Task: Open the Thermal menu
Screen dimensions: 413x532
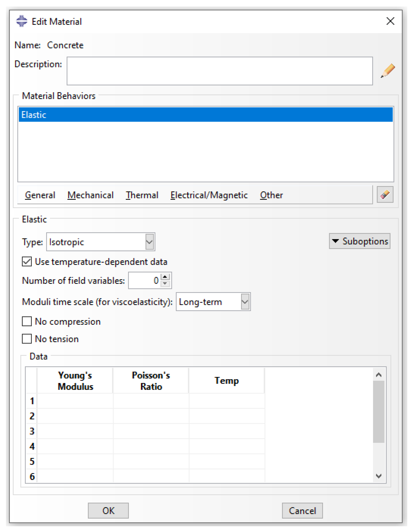Action: 142,195
